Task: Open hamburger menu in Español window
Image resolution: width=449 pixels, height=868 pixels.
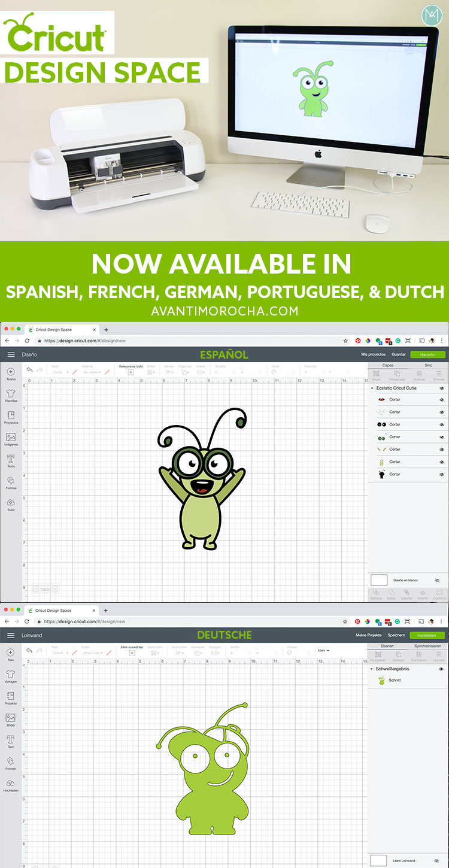Action: [x=11, y=354]
